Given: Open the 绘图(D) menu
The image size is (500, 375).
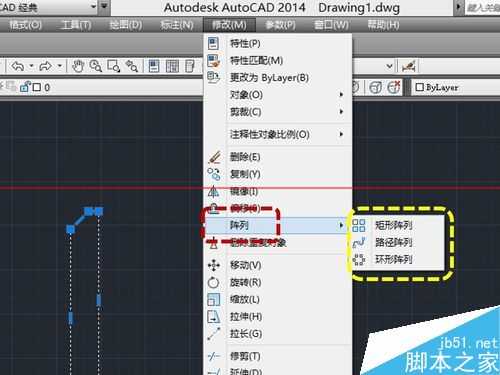Looking at the screenshot, I should click(x=126, y=25).
